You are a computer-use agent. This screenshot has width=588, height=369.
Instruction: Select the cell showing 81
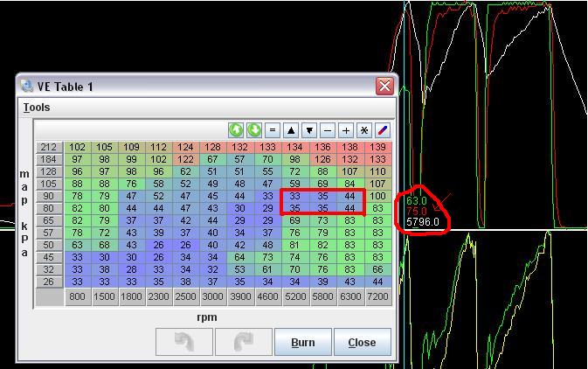pyautogui.click(x=295, y=245)
